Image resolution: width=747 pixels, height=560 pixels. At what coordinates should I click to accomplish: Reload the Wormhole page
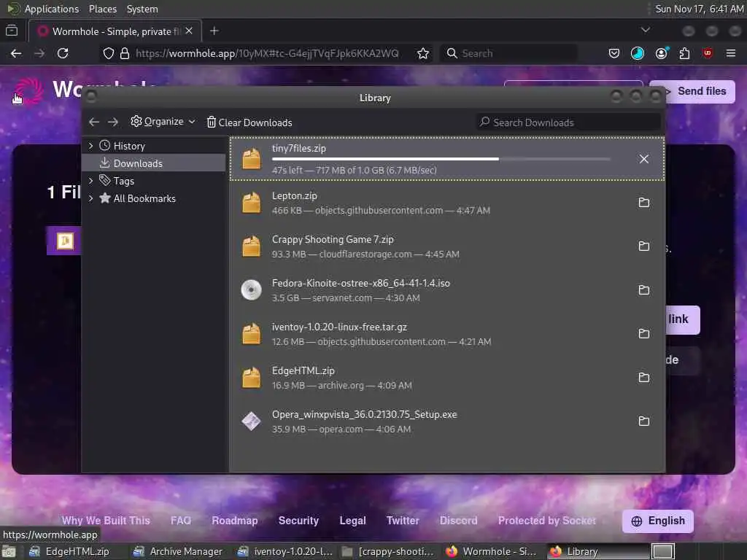63,53
